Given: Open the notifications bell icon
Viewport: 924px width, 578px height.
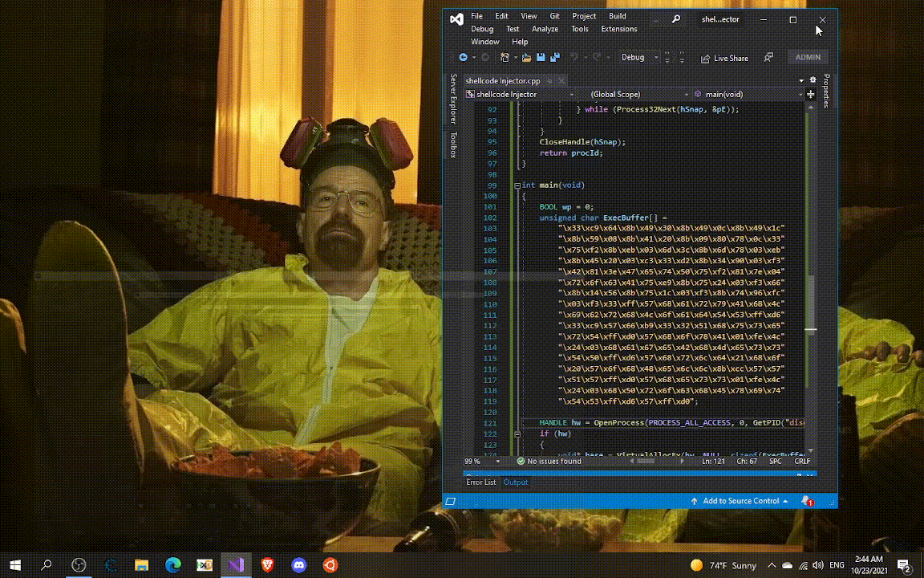Looking at the screenshot, I should point(806,501).
